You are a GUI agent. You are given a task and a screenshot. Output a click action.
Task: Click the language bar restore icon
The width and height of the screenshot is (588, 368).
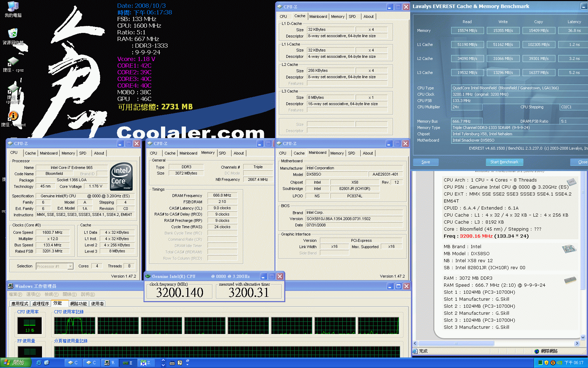tap(188, 361)
